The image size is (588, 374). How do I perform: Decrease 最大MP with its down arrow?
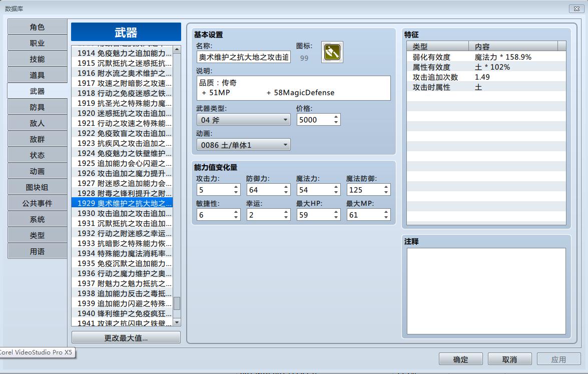click(x=386, y=218)
